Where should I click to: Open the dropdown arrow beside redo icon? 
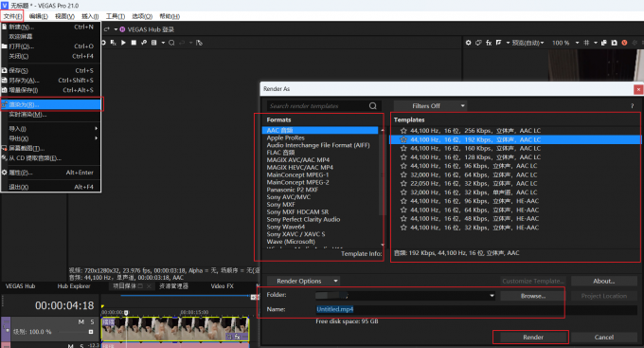(x=116, y=29)
